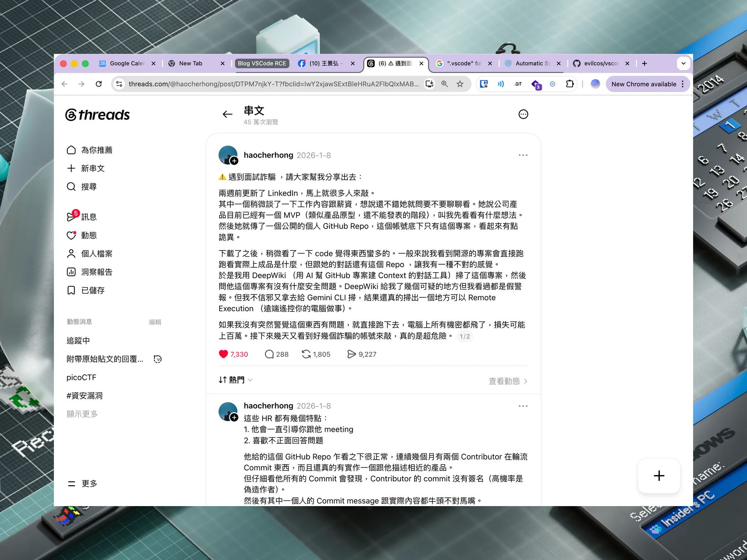This screenshot has width=747, height=560.
Task: Click install app icon in address bar
Action: (430, 84)
